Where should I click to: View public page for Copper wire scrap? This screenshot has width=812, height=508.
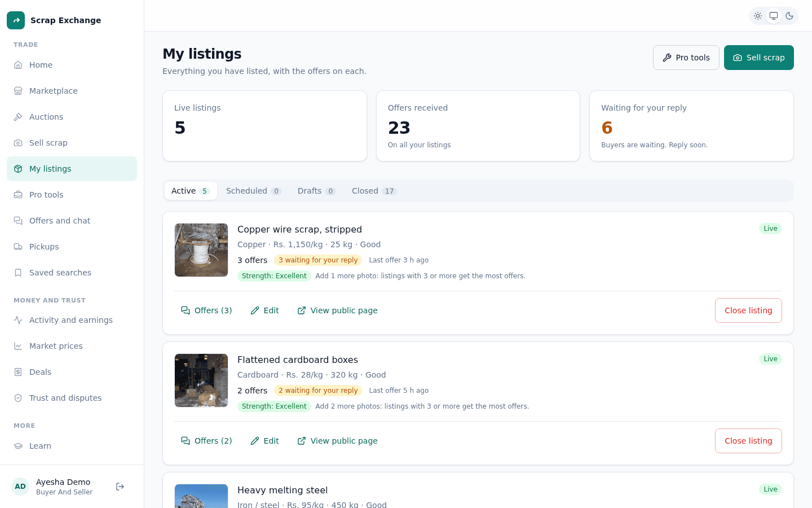(x=337, y=310)
